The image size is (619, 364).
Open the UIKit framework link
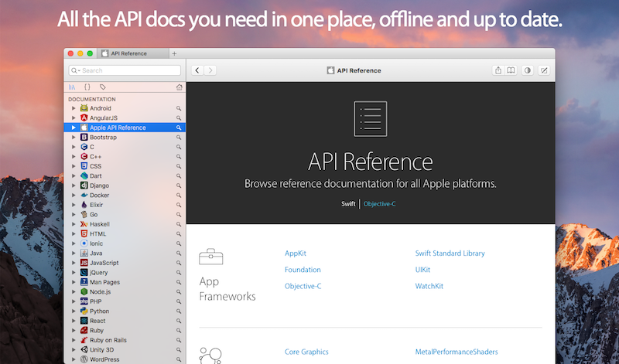click(422, 270)
